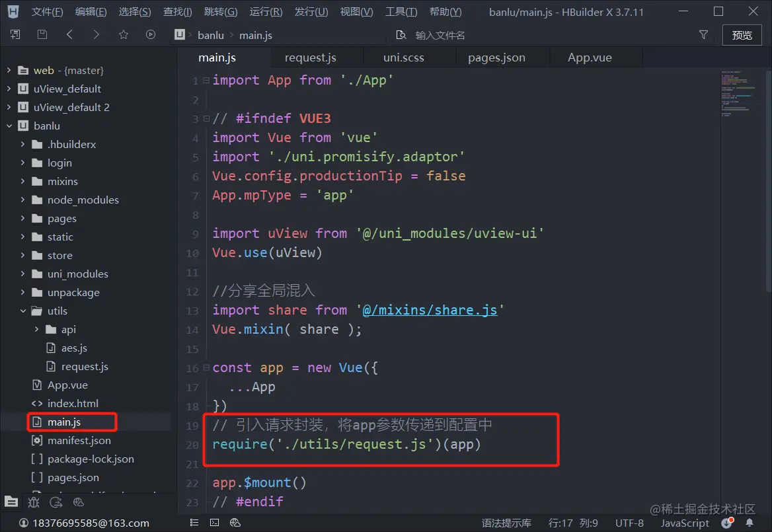Click the manifest.json gear file icon

click(37, 440)
